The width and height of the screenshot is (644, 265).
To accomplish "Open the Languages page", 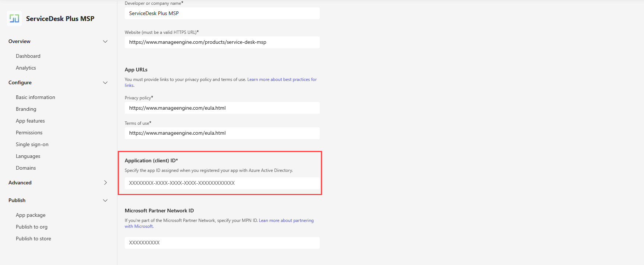I will [x=28, y=156].
